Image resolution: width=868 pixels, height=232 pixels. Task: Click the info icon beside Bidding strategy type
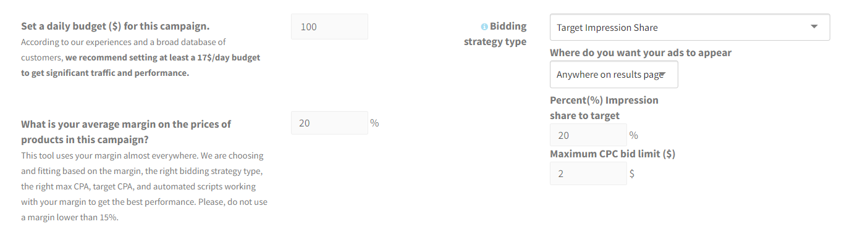pos(484,27)
